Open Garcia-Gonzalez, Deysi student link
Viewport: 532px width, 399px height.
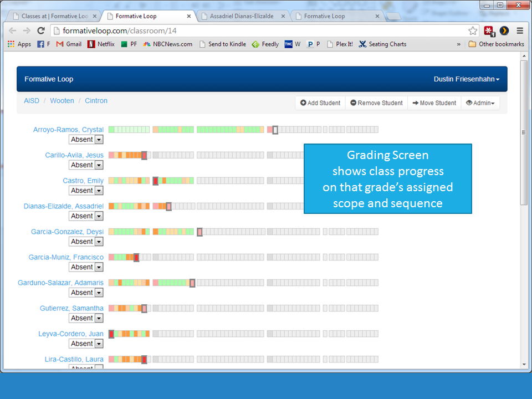67,232
